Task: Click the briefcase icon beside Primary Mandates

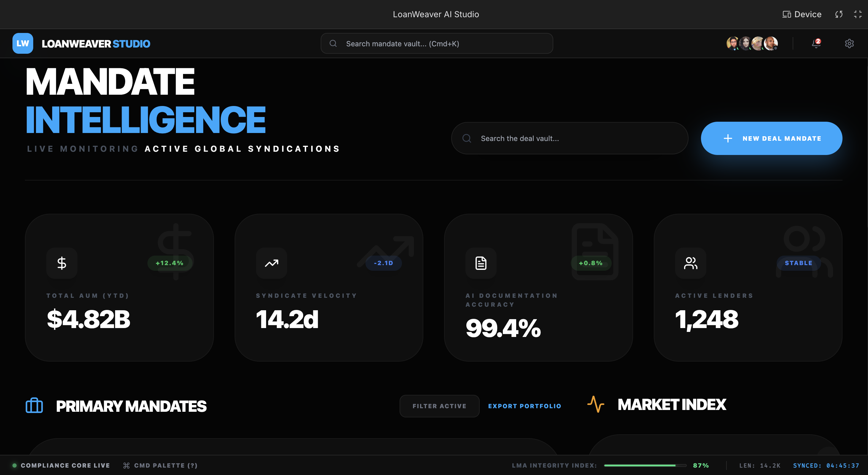Action: click(34, 406)
